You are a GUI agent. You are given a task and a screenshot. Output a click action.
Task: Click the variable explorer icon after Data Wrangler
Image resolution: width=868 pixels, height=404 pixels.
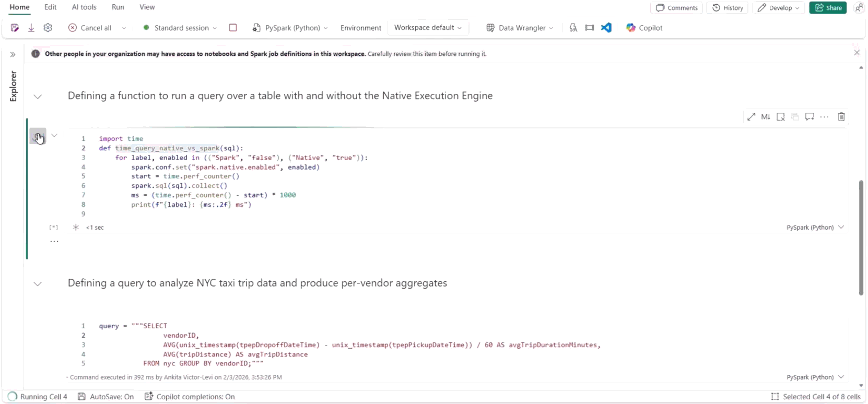click(x=573, y=28)
